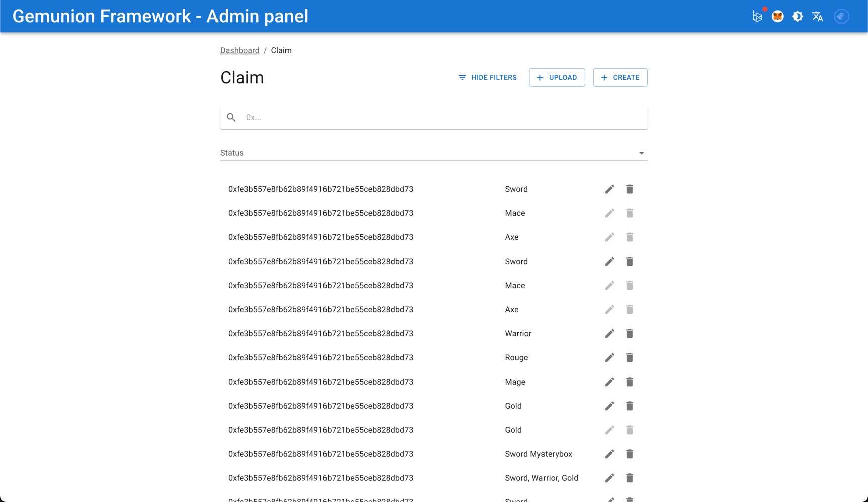
Task: Click the wallet address in Sword Mysterybox row
Action: (320, 454)
